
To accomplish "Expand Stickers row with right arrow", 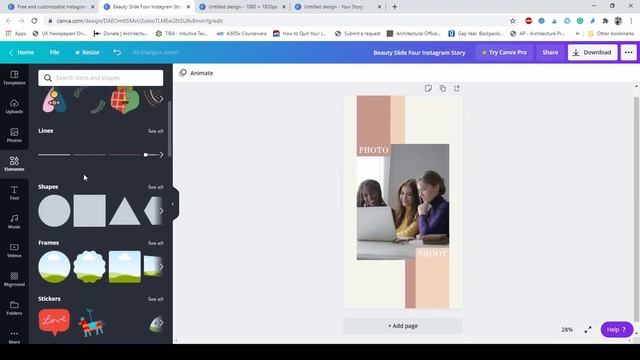I will click(x=161, y=323).
